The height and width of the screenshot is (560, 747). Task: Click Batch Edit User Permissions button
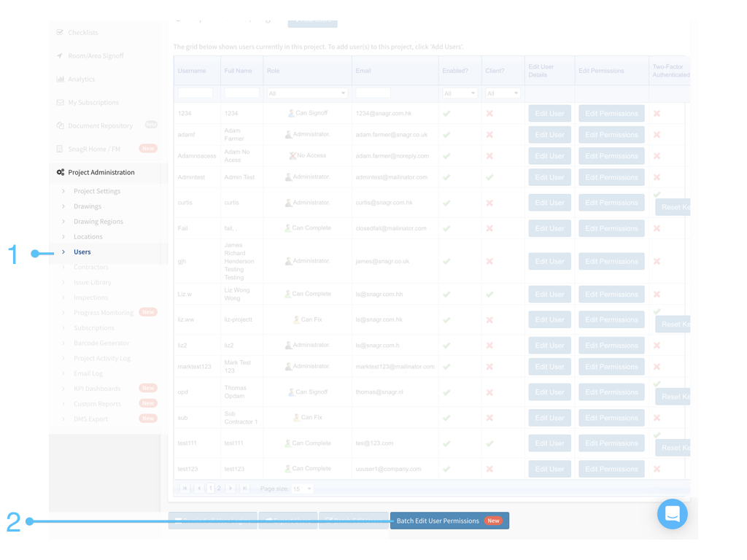click(x=449, y=521)
